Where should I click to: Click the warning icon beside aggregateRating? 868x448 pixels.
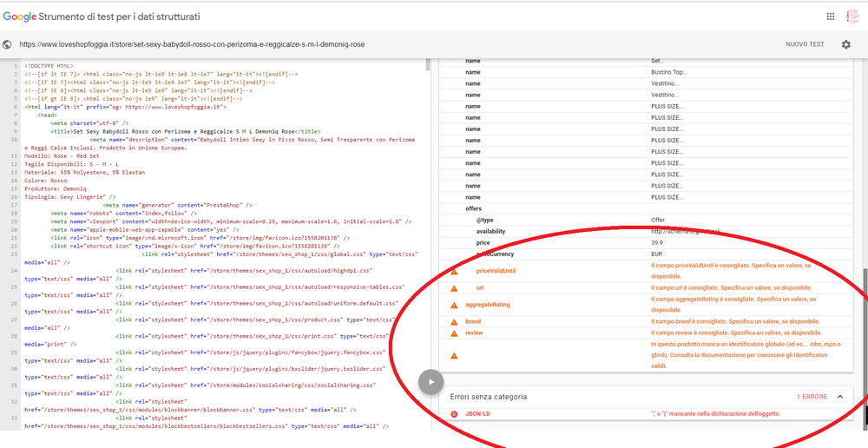(x=454, y=305)
